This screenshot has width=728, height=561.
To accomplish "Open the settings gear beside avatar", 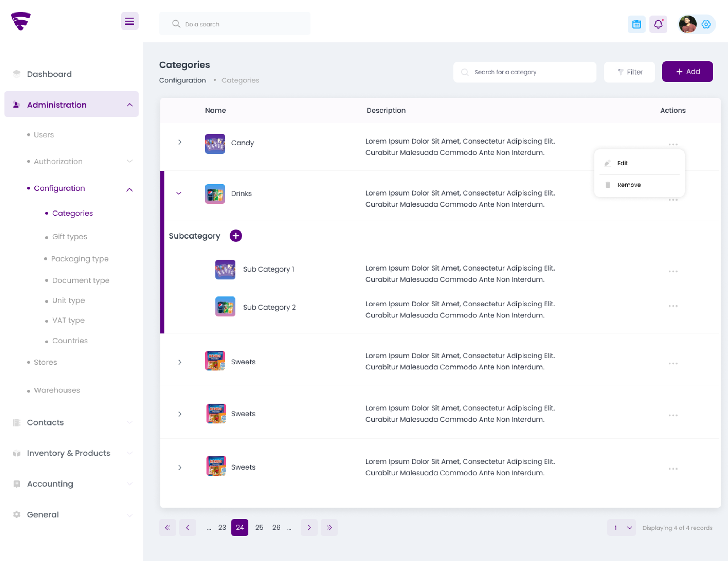I will point(706,24).
